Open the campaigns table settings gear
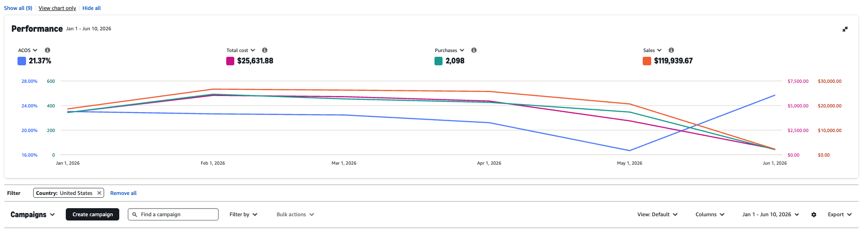This screenshot has width=868, height=229. coord(814,215)
